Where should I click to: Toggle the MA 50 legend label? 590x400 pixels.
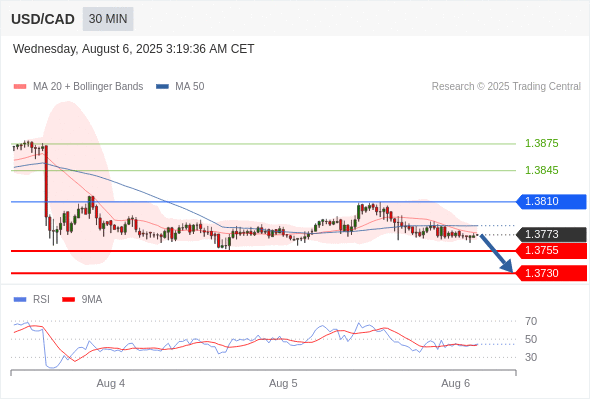tap(190, 87)
